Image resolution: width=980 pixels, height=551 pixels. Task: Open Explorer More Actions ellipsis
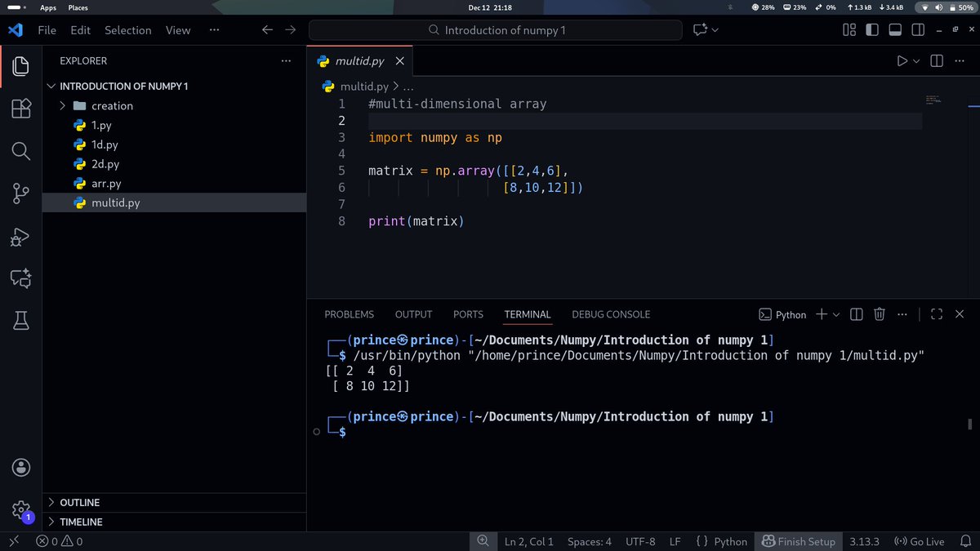(x=286, y=61)
